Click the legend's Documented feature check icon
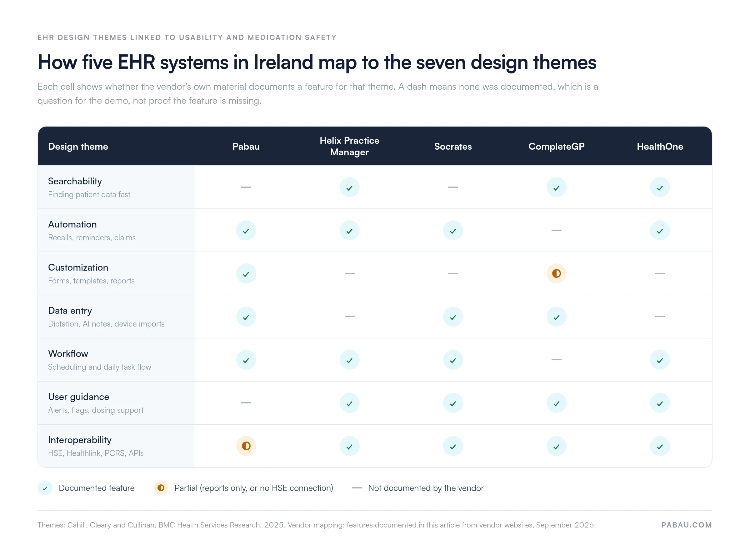 pyautogui.click(x=45, y=488)
